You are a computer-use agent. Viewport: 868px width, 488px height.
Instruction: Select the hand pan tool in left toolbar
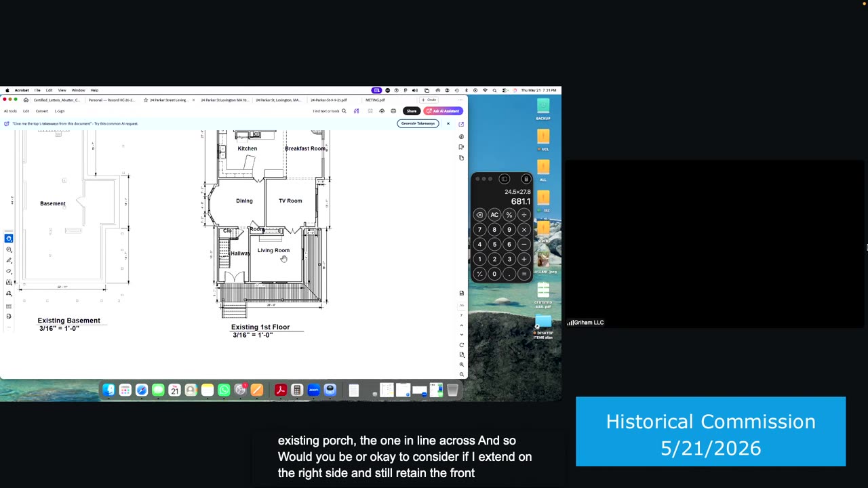(x=9, y=239)
